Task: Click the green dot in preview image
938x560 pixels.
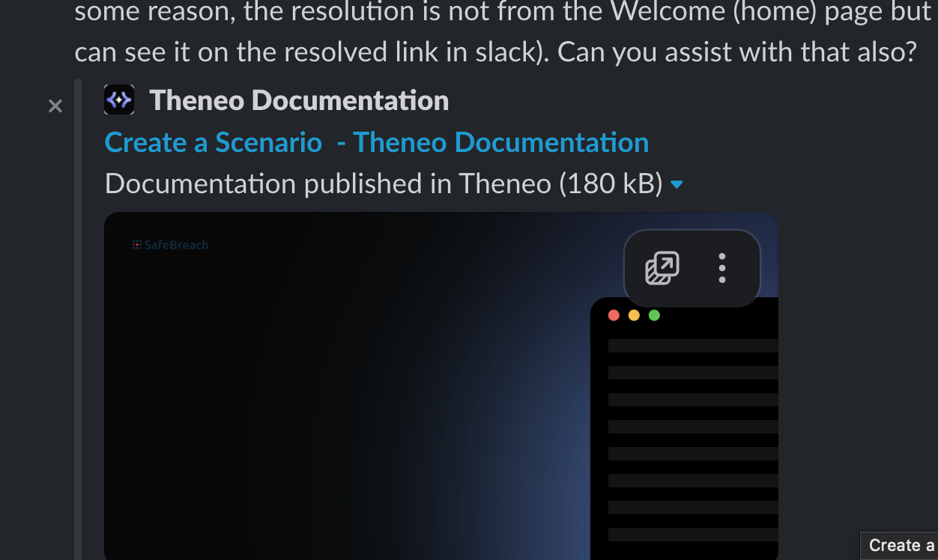Action: (654, 315)
